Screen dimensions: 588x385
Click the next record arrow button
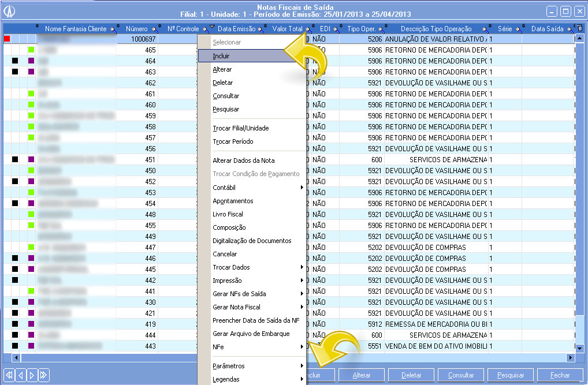pos(32,375)
